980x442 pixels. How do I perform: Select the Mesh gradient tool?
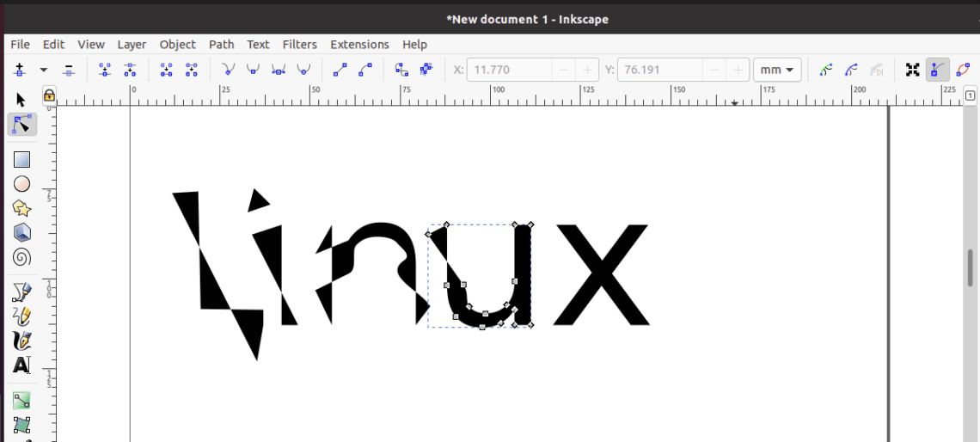(x=21, y=425)
